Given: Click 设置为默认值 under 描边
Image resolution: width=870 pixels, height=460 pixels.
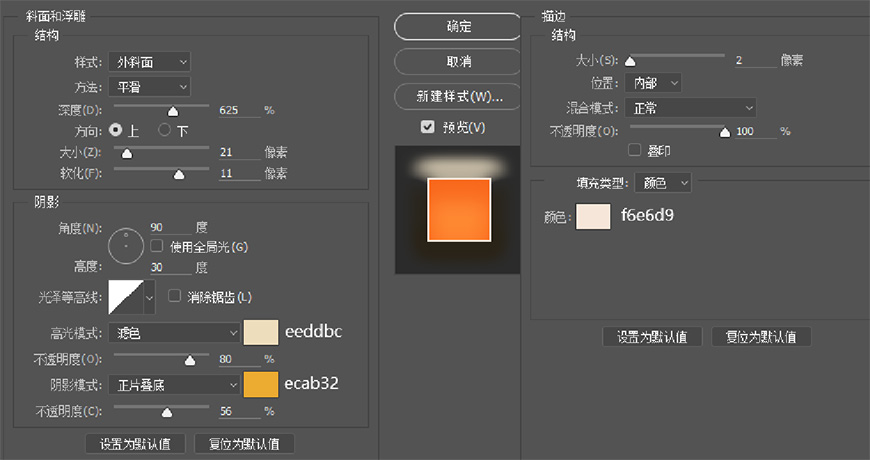Looking at the screenshot, I should pos(652,337).
